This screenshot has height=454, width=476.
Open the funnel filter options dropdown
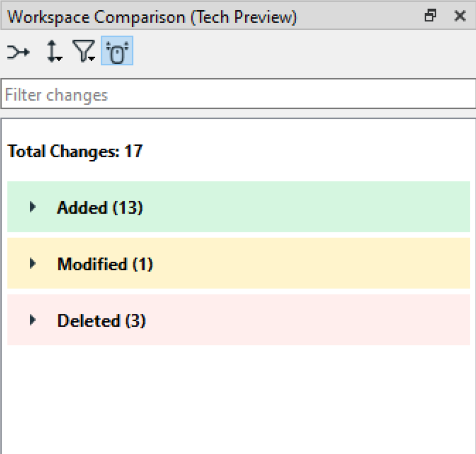[x=84, y=53]
